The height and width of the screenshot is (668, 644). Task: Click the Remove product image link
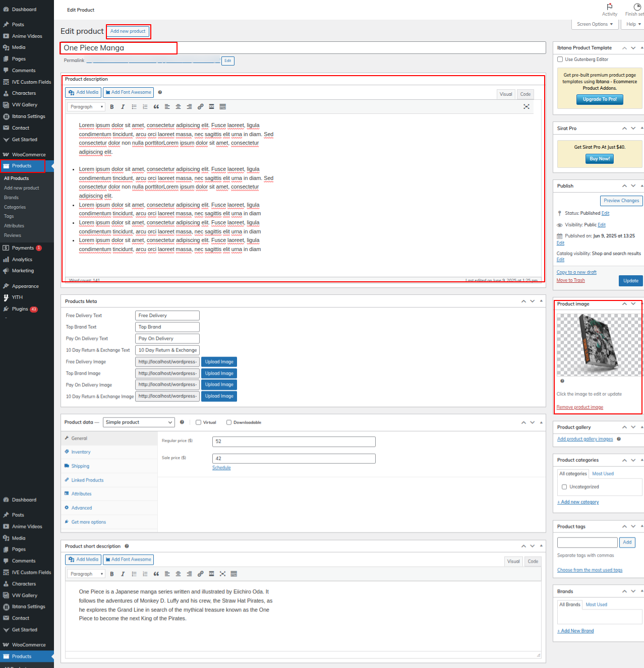point(579,407)
